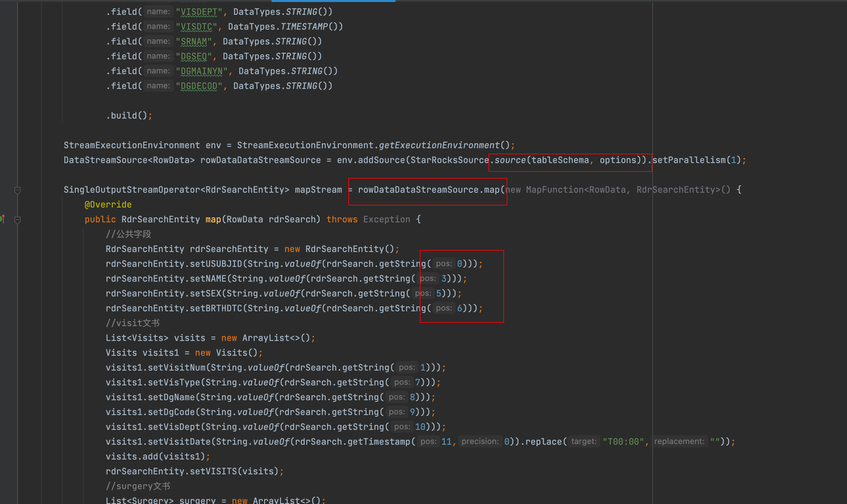The height and width of the screenshot is (504, 847).
Task: Click the pos: hint in setNAME line
Action: (x=428, y=279)
